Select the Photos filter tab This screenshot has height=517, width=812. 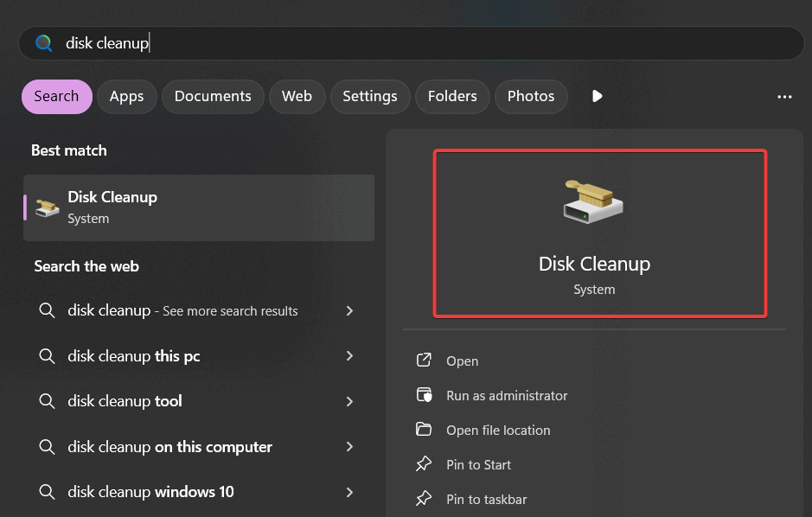pos(531,97)
